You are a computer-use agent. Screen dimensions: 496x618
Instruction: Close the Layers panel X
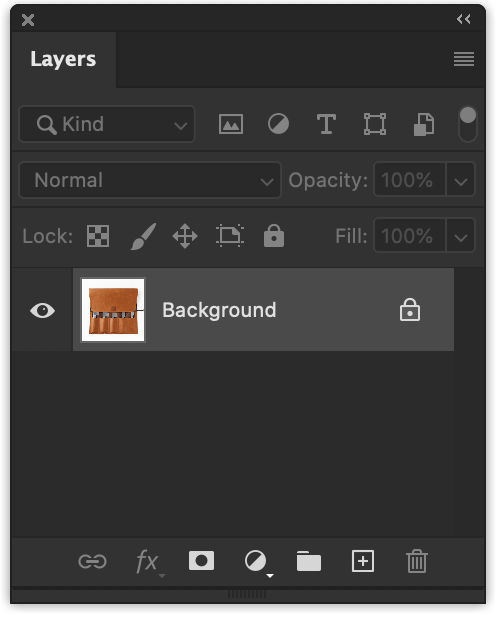pyautogui.click(x=28, y=20)
